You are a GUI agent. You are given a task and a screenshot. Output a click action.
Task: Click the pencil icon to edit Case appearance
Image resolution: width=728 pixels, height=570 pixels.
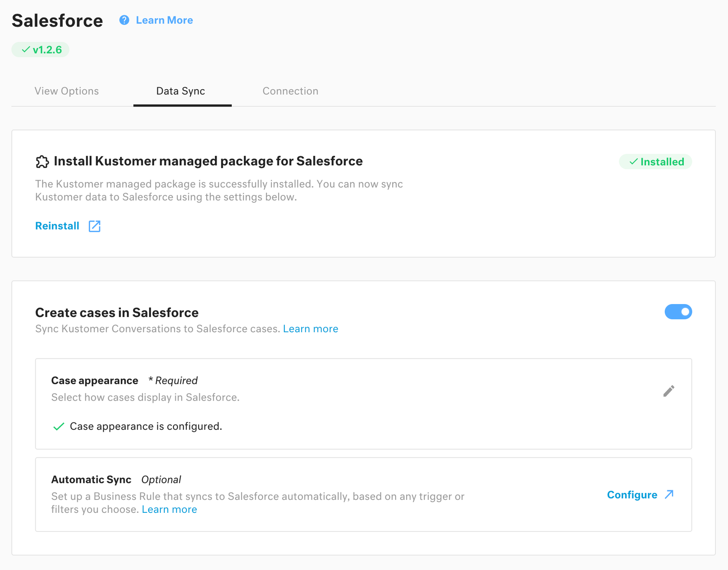pyautogui.click(x=669, y=391)
